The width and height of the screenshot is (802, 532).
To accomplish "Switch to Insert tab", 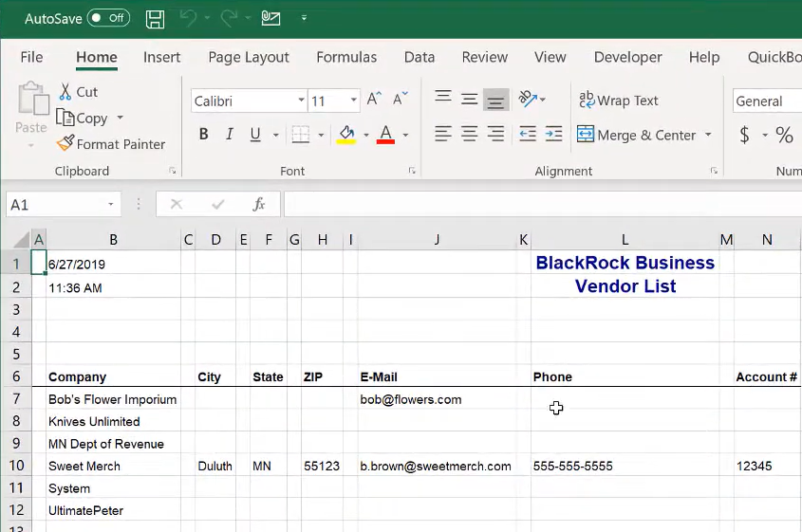I will tap(161, 57).
